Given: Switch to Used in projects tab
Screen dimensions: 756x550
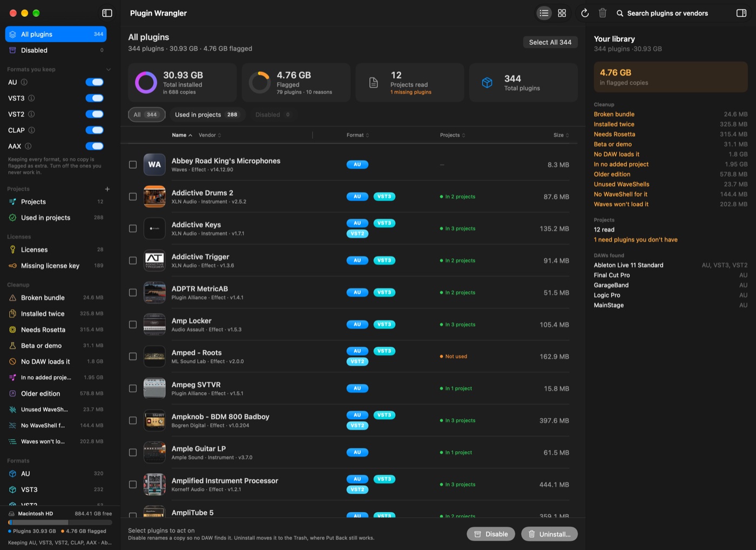Looking at the screenshot, I should point(207,115).
